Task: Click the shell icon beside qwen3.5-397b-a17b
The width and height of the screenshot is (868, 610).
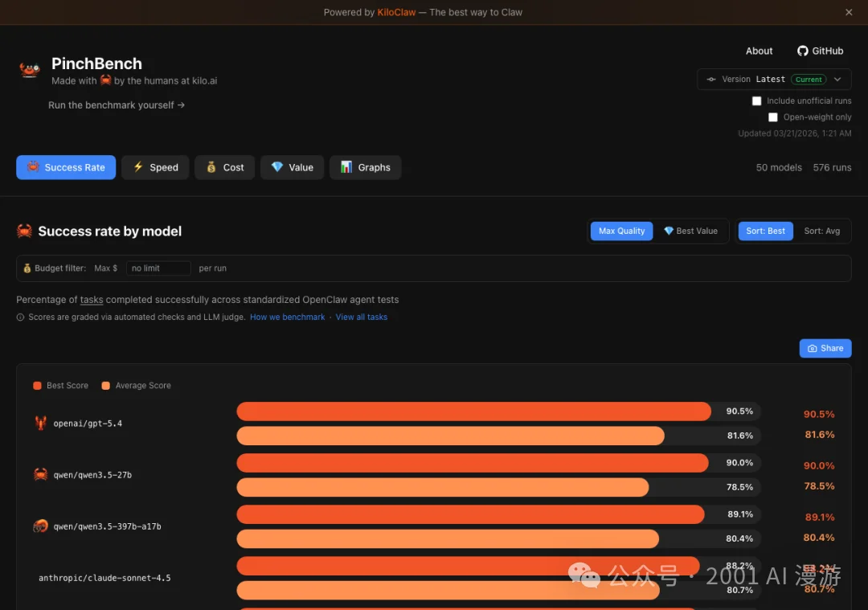Action: click(x=40, y=526)
